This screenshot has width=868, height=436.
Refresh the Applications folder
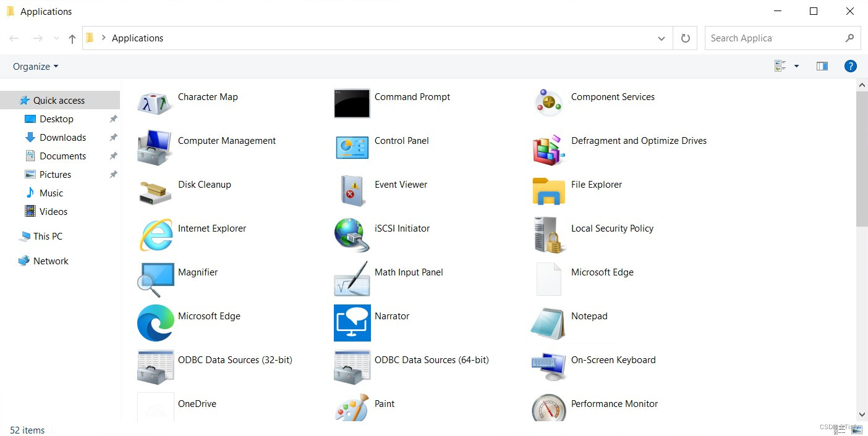[685, 38]
